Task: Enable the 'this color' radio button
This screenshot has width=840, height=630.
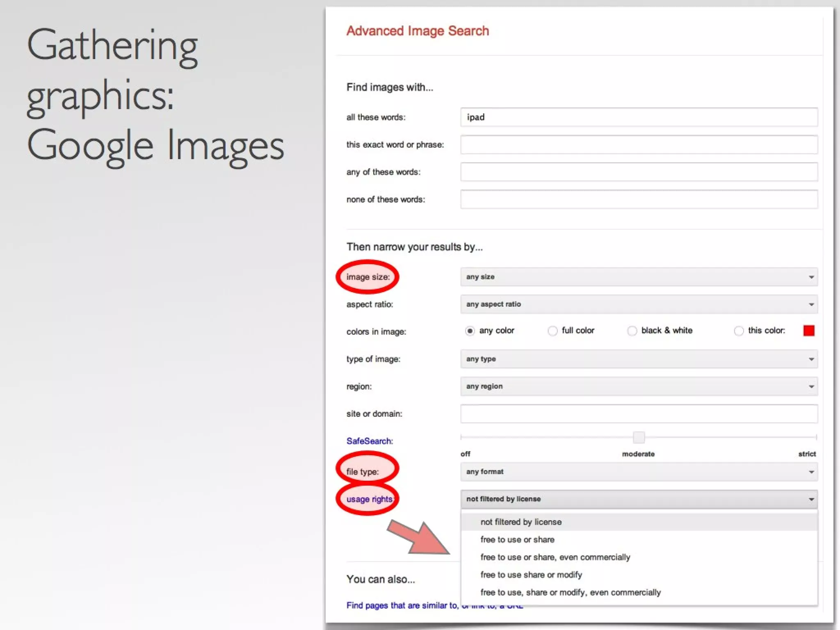Action: coord(739,331)
